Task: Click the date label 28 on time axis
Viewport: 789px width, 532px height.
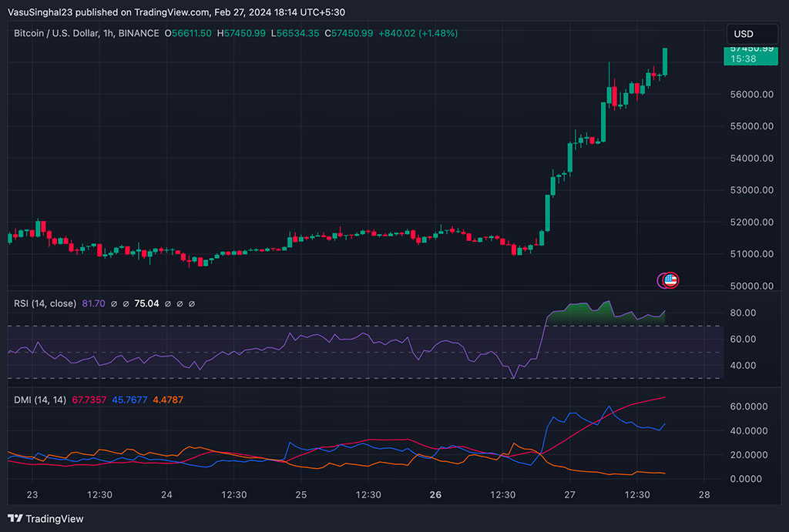Action: (x=704, y=495)
